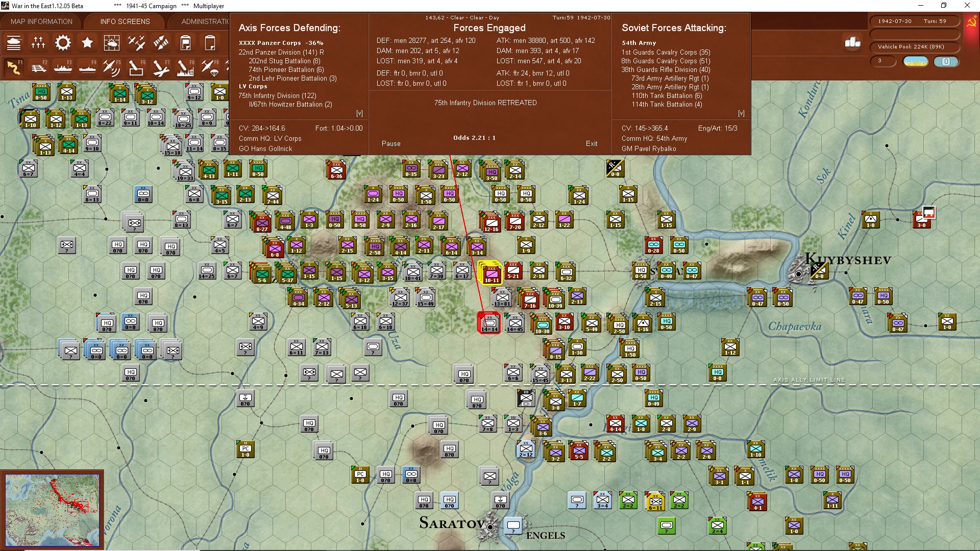Viewport: 980px width, 551px height.
Task: Select the 7-44 unit counter
Action: point(273,195)
